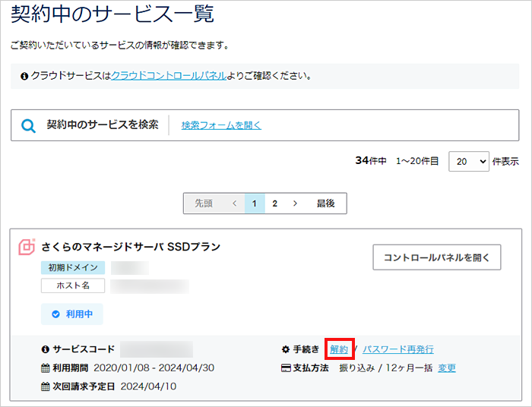Click the info icon beside クラウドサービス notice
This screenshot has height=407, width=532.
[24, 76]
